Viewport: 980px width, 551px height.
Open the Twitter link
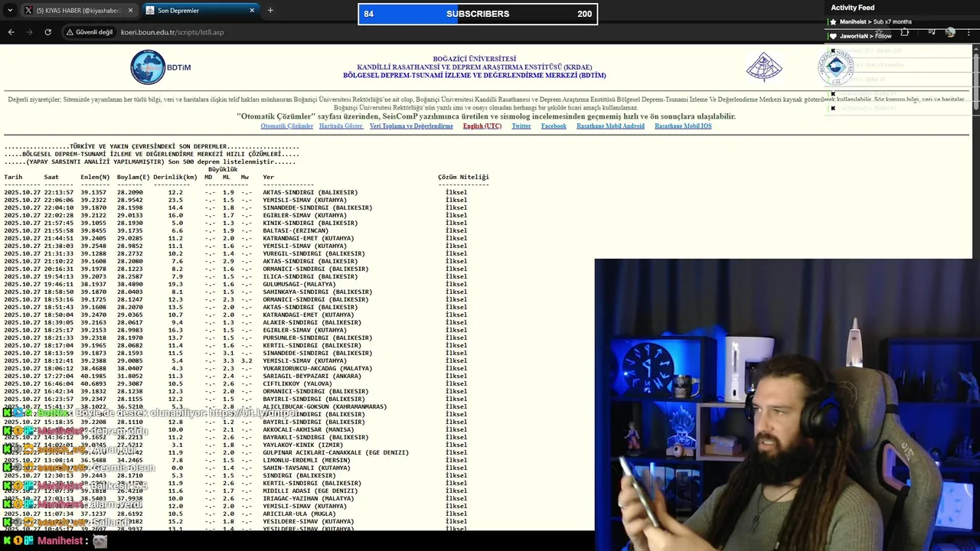point(521,126)
